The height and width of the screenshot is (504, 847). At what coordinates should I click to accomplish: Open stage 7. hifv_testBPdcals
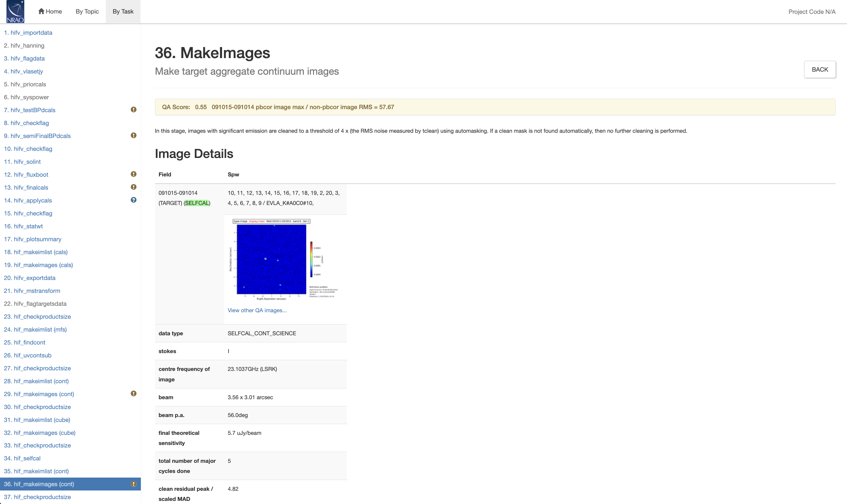pyautogui.click(x=30, y=110)
